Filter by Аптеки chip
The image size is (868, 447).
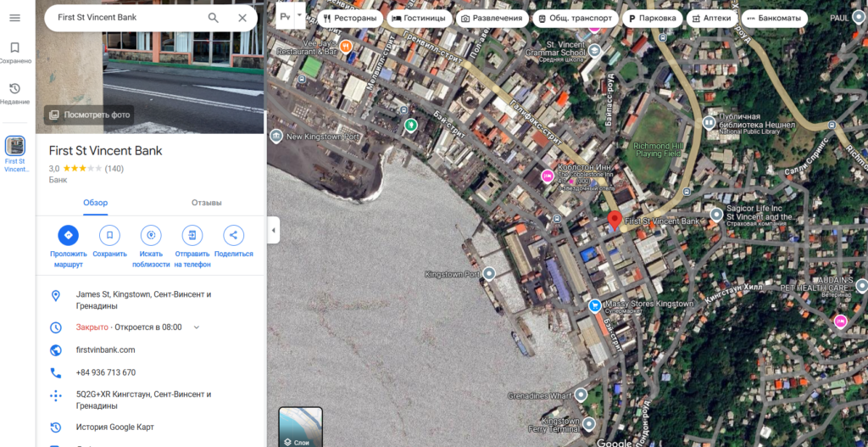[712, 19]
